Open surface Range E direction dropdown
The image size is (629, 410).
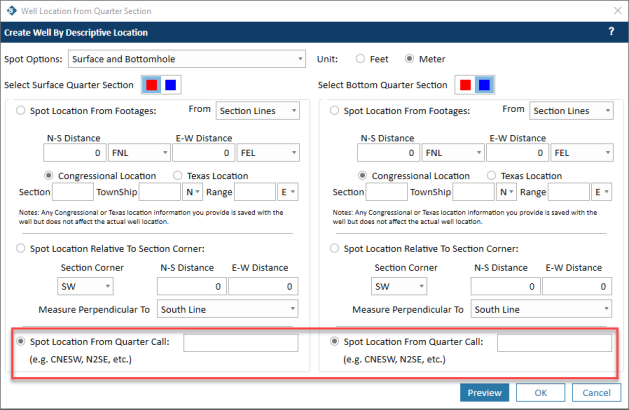pos(288,192)
